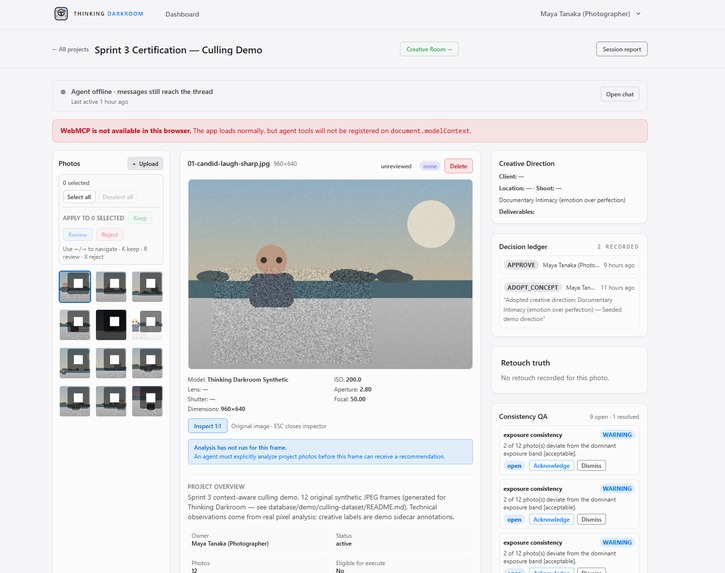Image resolution: width=725 pixels, height=573 pixels.
Task: Open the Dashboard navigation item
Action: pos(182,14)
